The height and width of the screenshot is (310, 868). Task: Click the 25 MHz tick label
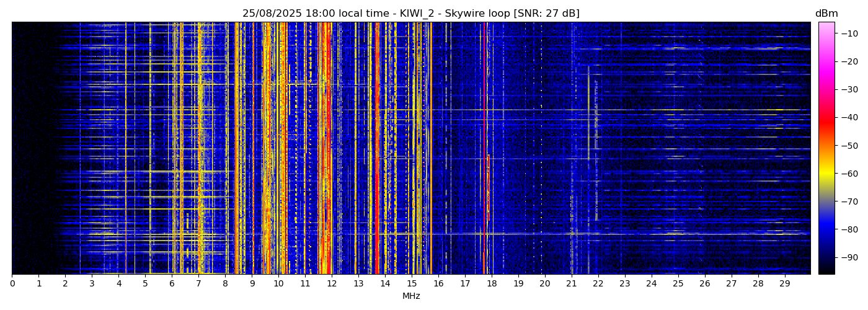[x=678, y=284]
